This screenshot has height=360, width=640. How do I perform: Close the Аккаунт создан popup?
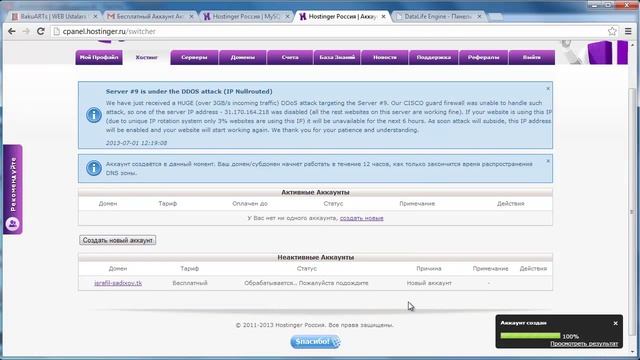pyautogui.click(x=616, y=323)
